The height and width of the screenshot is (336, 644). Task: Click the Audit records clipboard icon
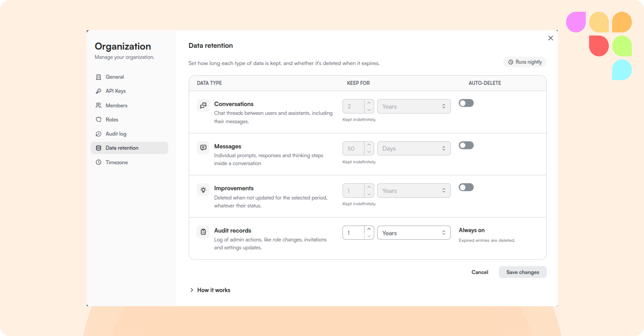pos(203,232)
